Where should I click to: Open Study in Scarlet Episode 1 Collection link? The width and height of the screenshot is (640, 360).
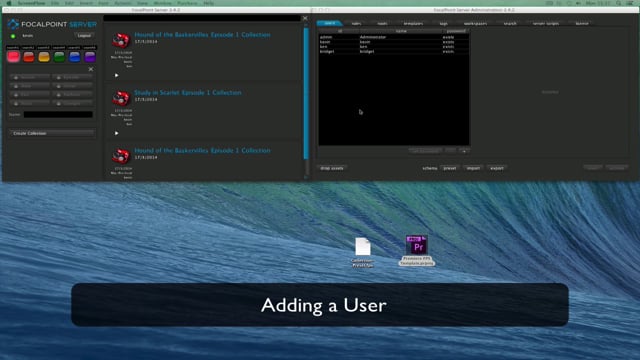(x=188, y=93)
